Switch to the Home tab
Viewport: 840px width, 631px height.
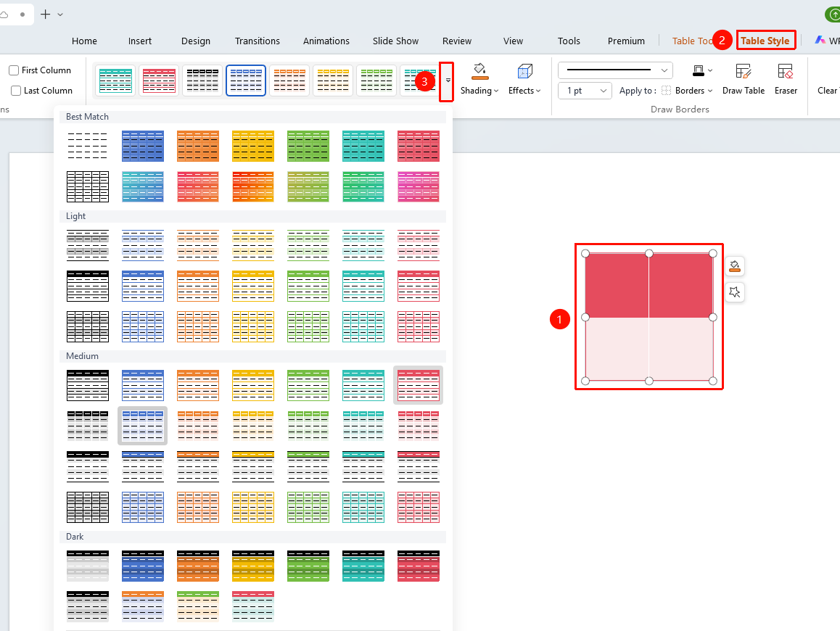(84, 41)
